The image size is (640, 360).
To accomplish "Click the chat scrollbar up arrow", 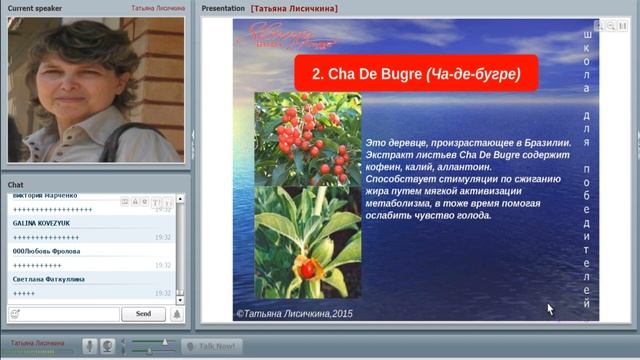I will 180,199.
